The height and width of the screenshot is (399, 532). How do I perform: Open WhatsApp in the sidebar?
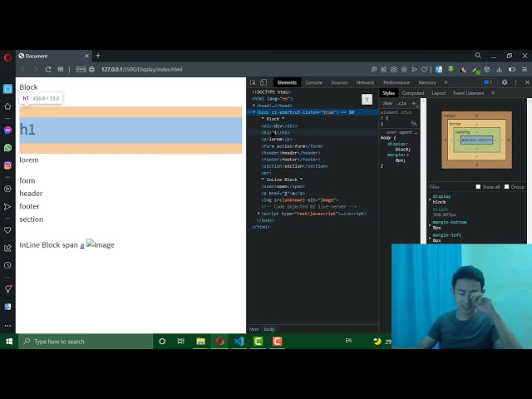[x=7, y=148]
